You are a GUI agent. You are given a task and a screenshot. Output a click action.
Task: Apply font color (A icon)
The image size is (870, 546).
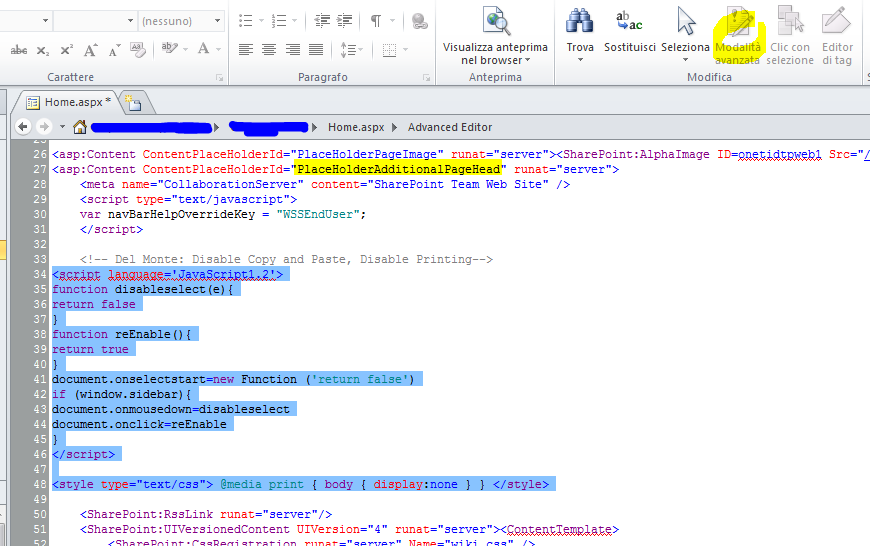coord(204,49)
